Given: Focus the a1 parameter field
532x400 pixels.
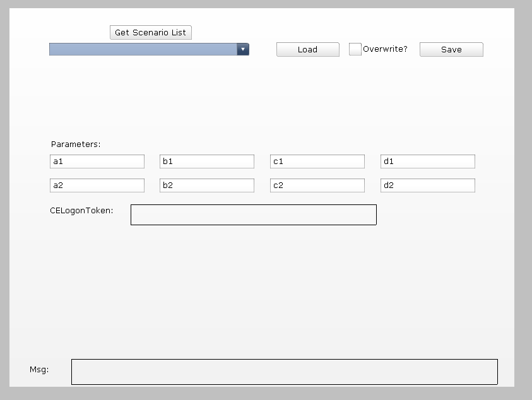Looking at the screenshot, I should pyautogui.click(x=97, y=162).
